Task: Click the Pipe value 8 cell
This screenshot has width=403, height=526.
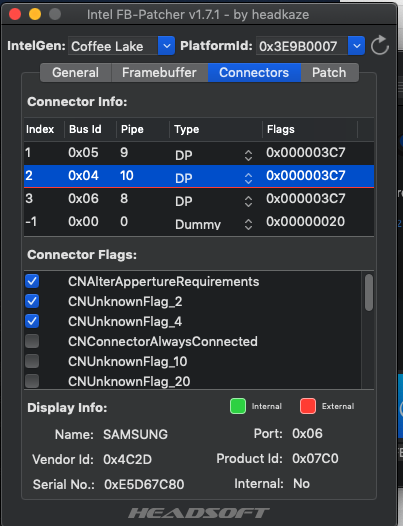Action: point(124,199)
